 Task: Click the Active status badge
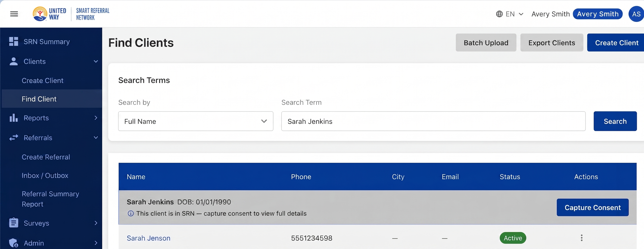(513, 238)
